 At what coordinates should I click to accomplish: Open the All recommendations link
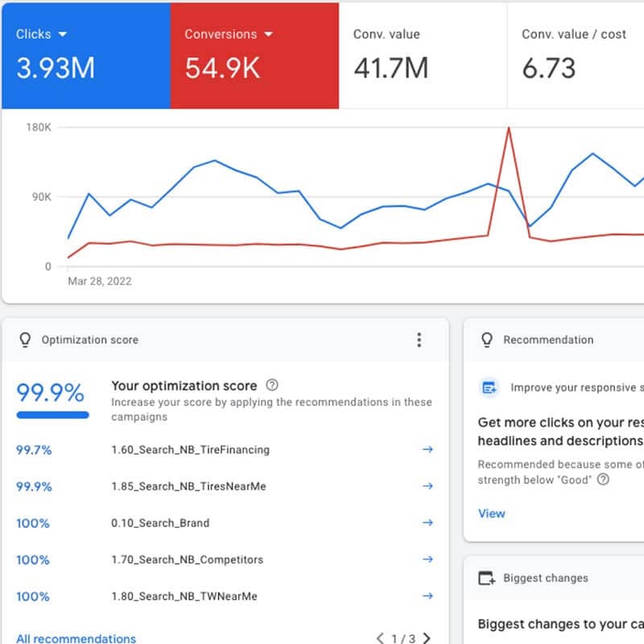tap(76, 638)
